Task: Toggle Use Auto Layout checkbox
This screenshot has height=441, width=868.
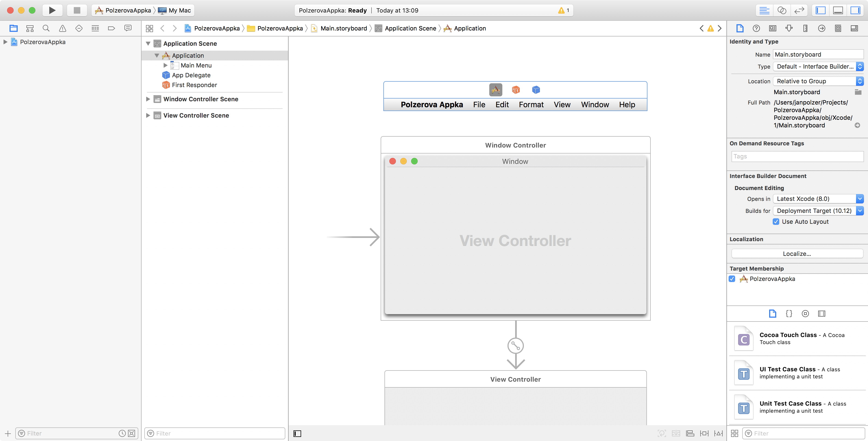Action: tap(776, 222)
